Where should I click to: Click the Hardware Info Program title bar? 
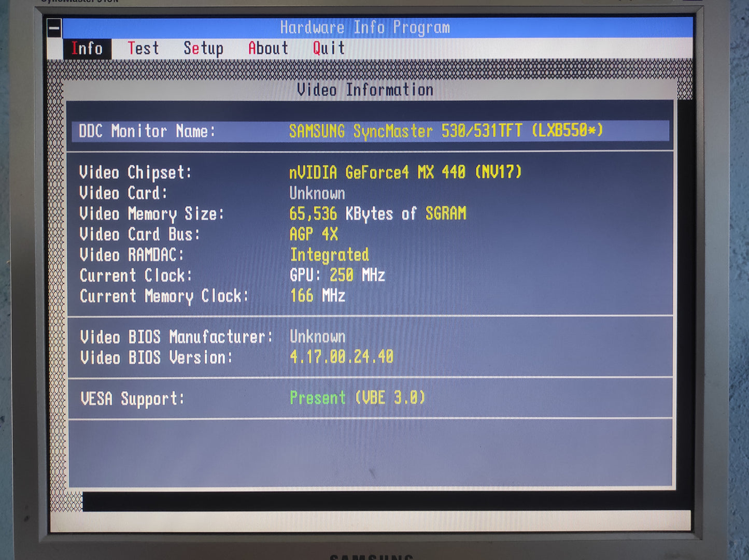[365, 27]
